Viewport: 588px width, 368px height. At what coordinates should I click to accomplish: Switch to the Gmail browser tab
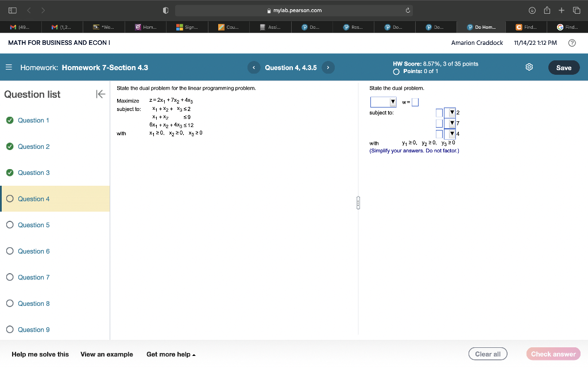pyautogui.click(x=20, y=26)
